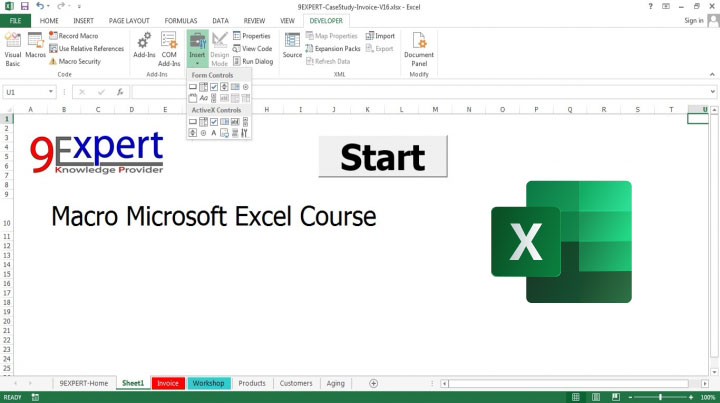
Task: Switch to the HOME ribbon tab
Action: [49, 21]
